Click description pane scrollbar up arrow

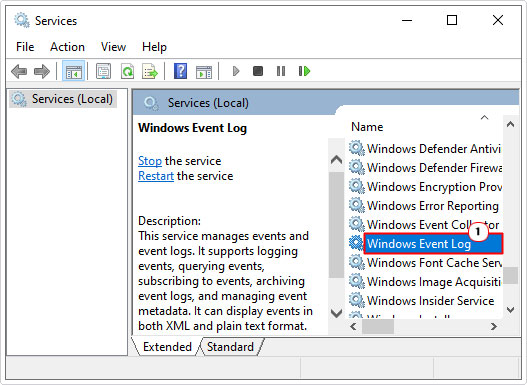[x=336, y=159]
